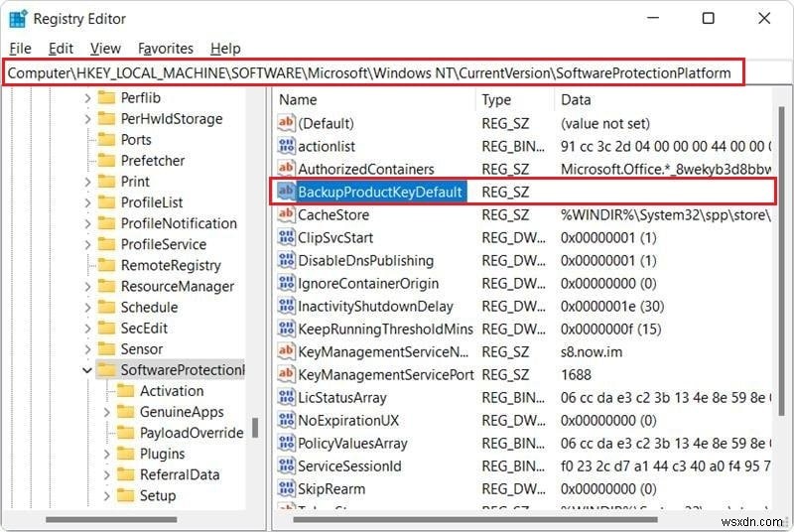Click the Perflib folder icon

click(106, 97)
